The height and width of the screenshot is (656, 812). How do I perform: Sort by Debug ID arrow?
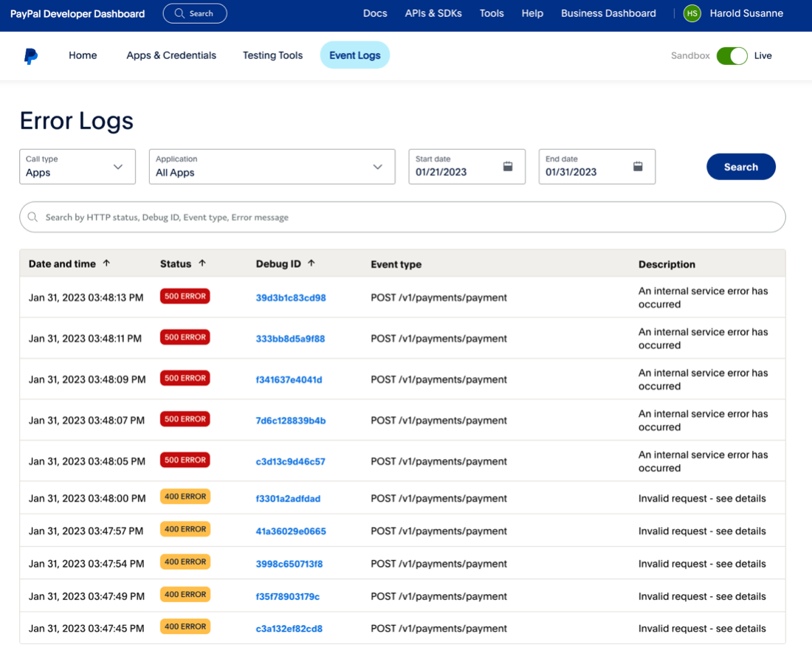312,263
